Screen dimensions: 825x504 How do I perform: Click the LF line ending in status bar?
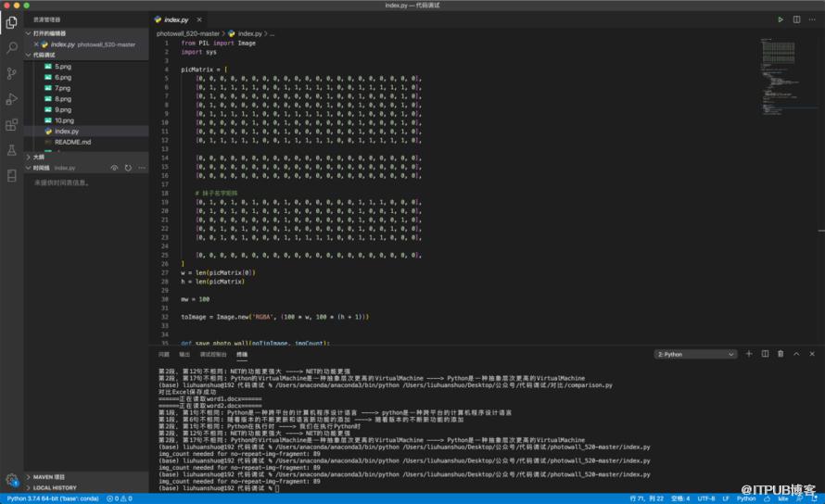click(x=726, y=498)
